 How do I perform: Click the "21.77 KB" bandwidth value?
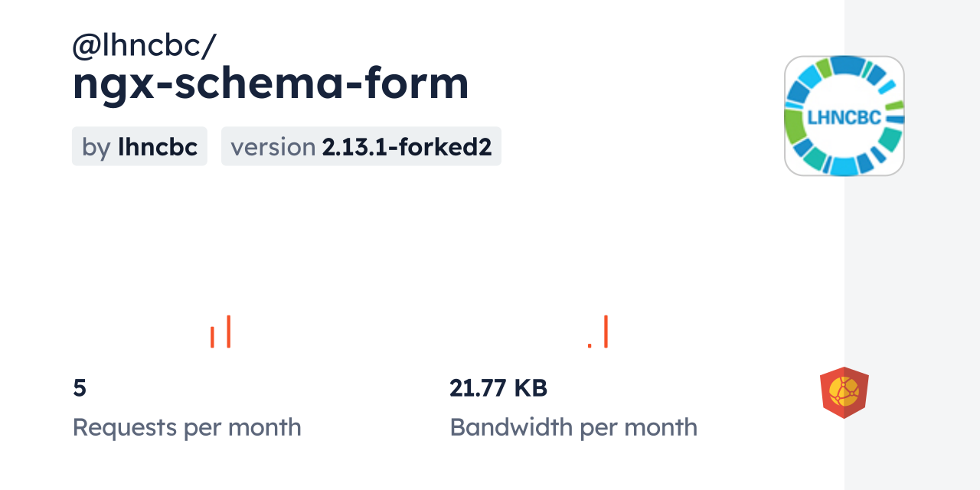coord(498,388)
